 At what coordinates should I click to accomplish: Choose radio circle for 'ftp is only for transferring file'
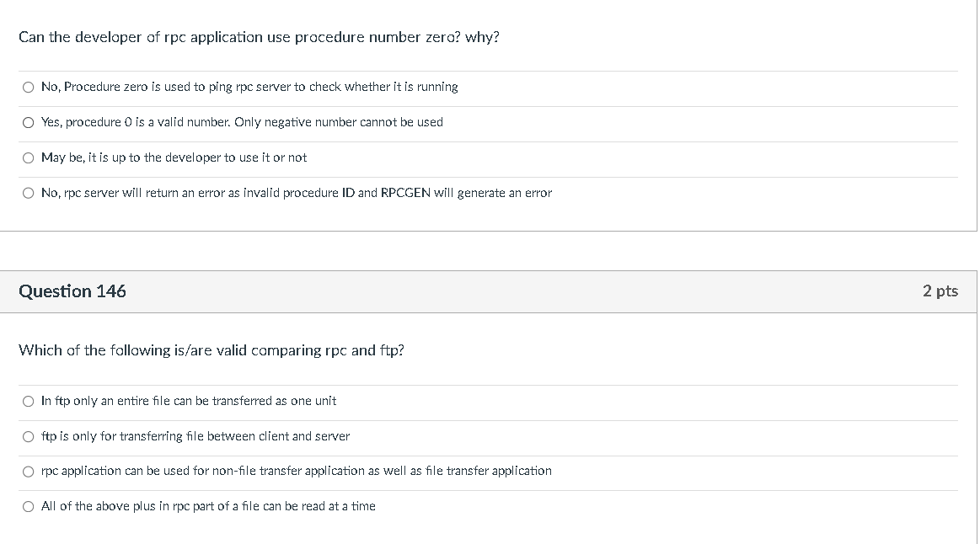click(x=28, y=436)
